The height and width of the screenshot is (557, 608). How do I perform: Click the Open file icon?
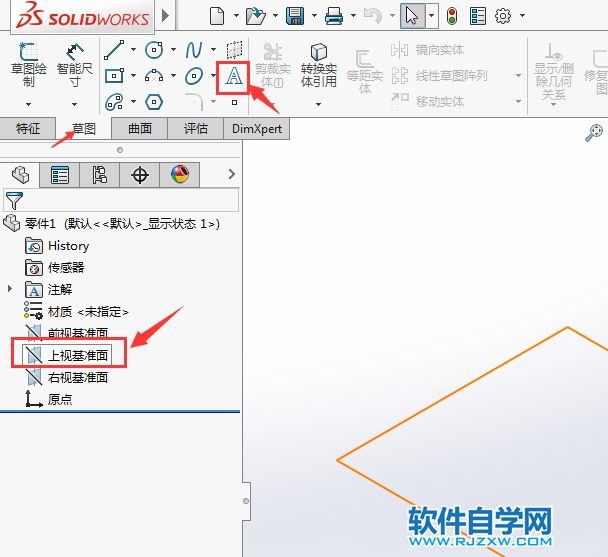(256, 16)
